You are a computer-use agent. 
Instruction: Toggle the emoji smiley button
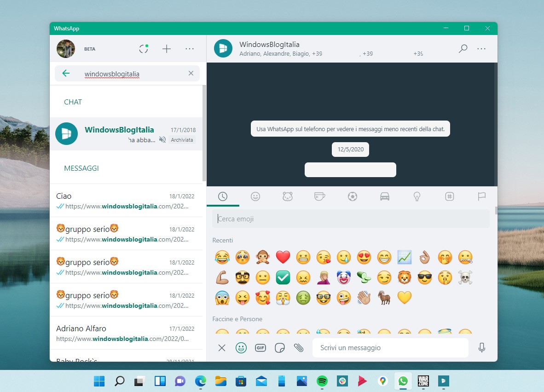tap(241, 347)
